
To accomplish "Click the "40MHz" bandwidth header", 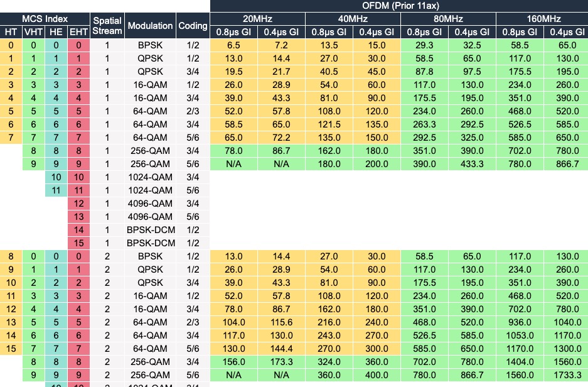I will pyautogui.click(x=353, y=19).
